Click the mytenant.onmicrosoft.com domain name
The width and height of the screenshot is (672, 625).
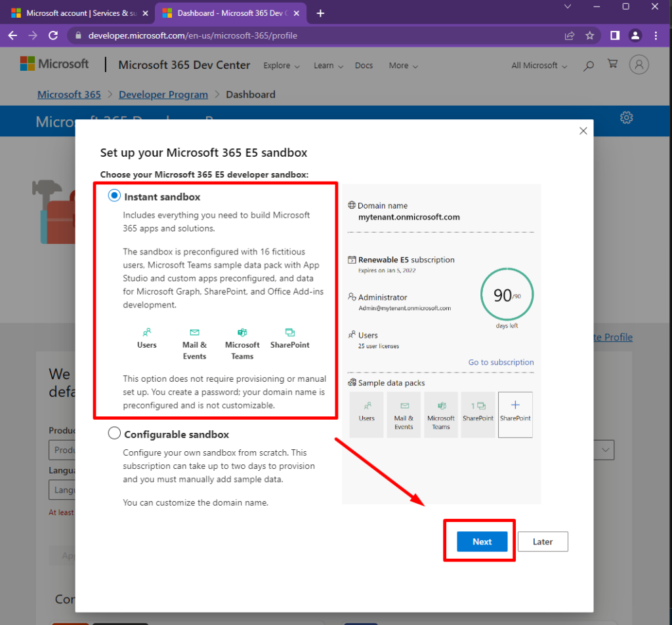pyautogui.click(x=409, y=217)
